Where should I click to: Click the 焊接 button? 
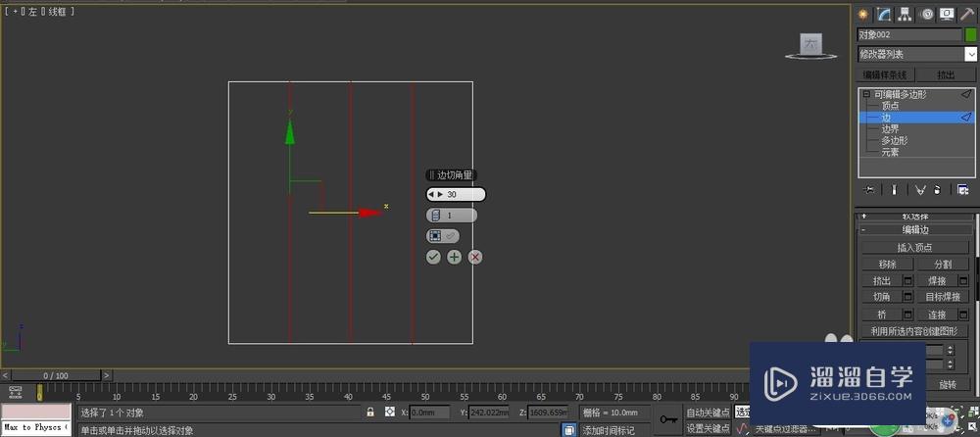(937, 280)
